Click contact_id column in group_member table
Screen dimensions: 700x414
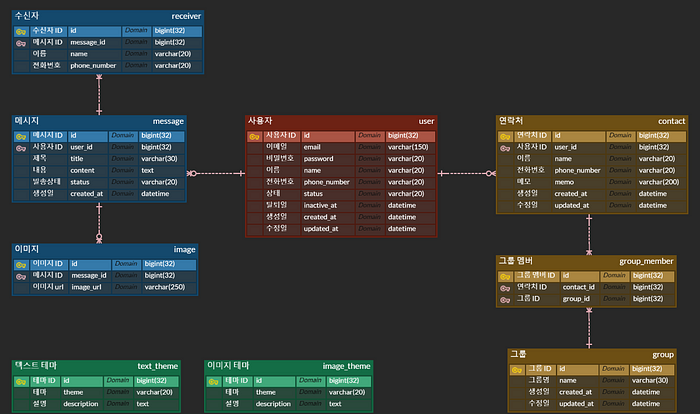pos(579,287)
